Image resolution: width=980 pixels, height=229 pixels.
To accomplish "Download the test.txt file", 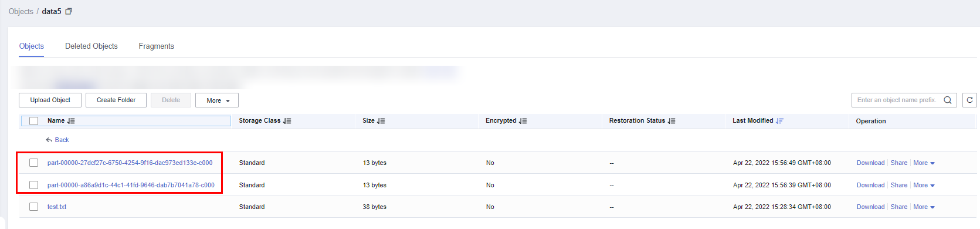I will (870, 207).
